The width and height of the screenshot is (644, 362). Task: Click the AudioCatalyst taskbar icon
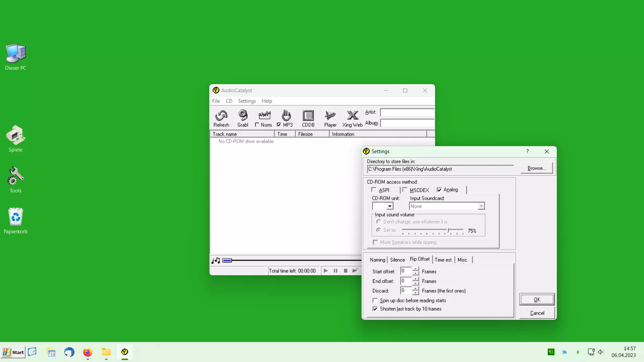tap(124, 352)
